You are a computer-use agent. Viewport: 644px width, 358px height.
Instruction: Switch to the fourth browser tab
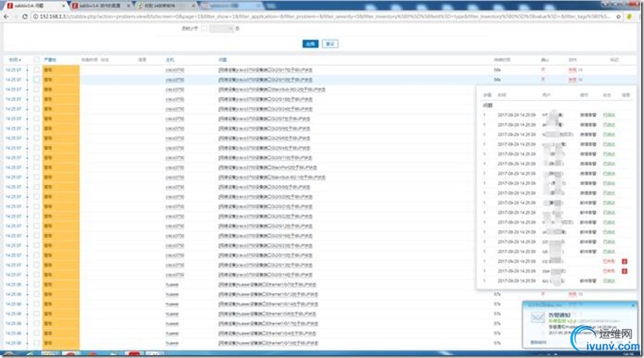(230, 6)
